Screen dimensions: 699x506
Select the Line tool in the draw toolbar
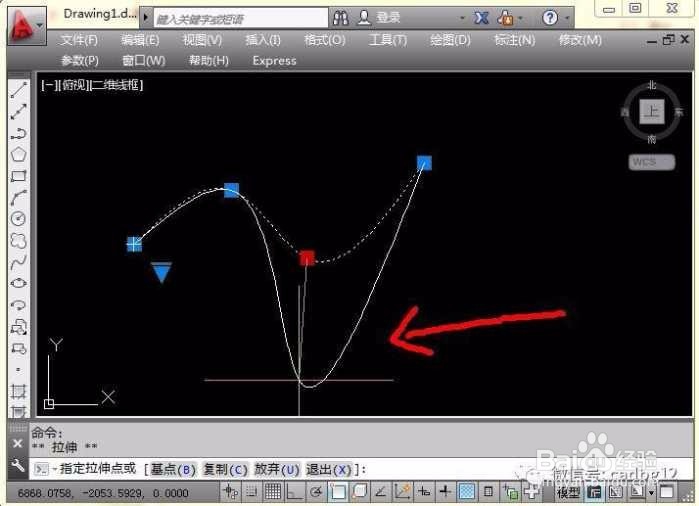pyautogui.click(x=18, y=90)
